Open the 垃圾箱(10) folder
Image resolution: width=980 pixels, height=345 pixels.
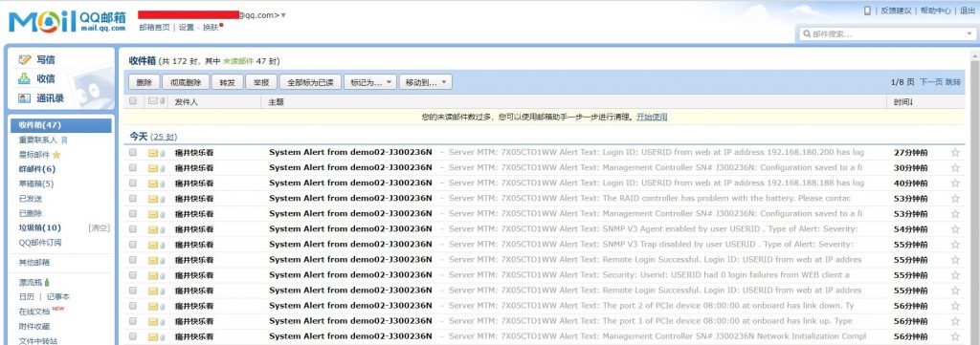pos(40,228)
